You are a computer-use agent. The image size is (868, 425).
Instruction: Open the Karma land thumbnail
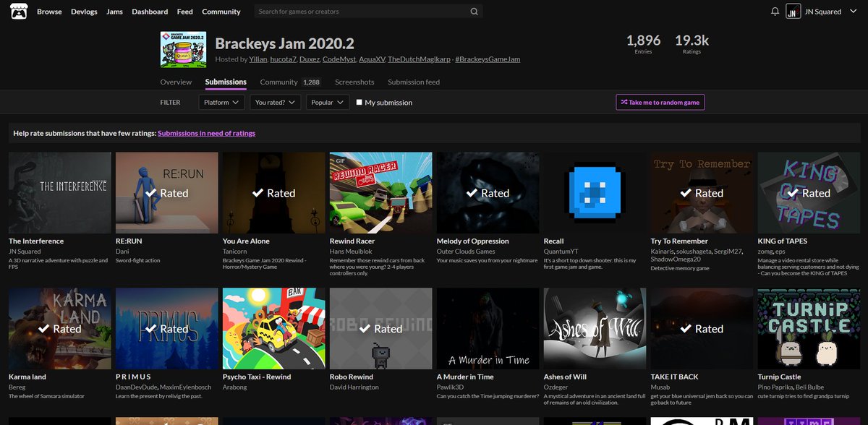tap(60, 329)
